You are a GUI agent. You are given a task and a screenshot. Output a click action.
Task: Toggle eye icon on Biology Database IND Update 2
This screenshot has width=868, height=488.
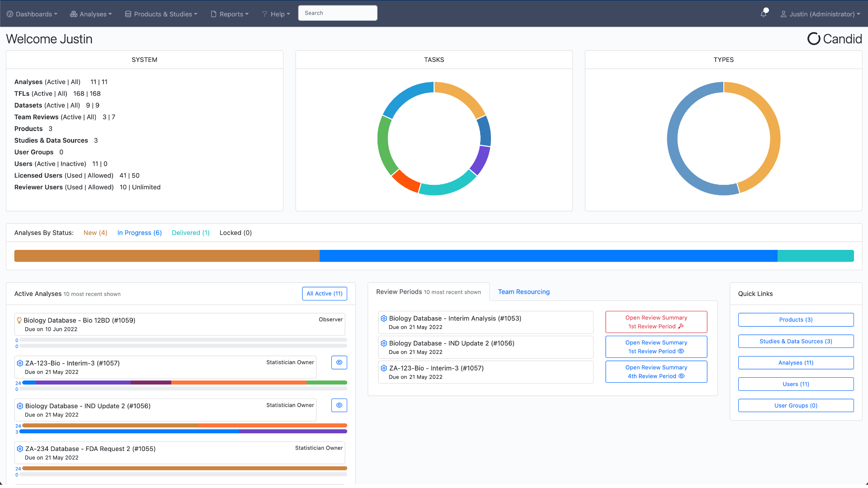pos(339,405)
